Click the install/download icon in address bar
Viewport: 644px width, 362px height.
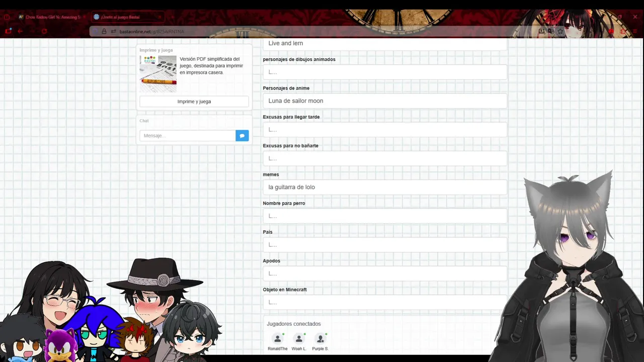tap(541, 31)
